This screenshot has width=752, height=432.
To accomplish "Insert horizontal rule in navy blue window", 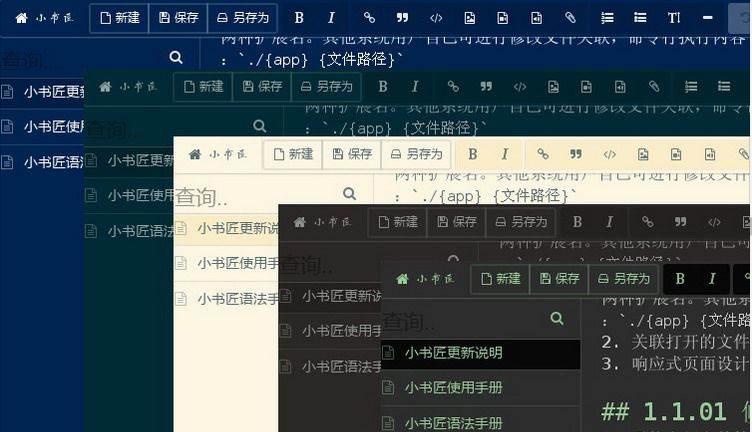I will click(707, 18).
